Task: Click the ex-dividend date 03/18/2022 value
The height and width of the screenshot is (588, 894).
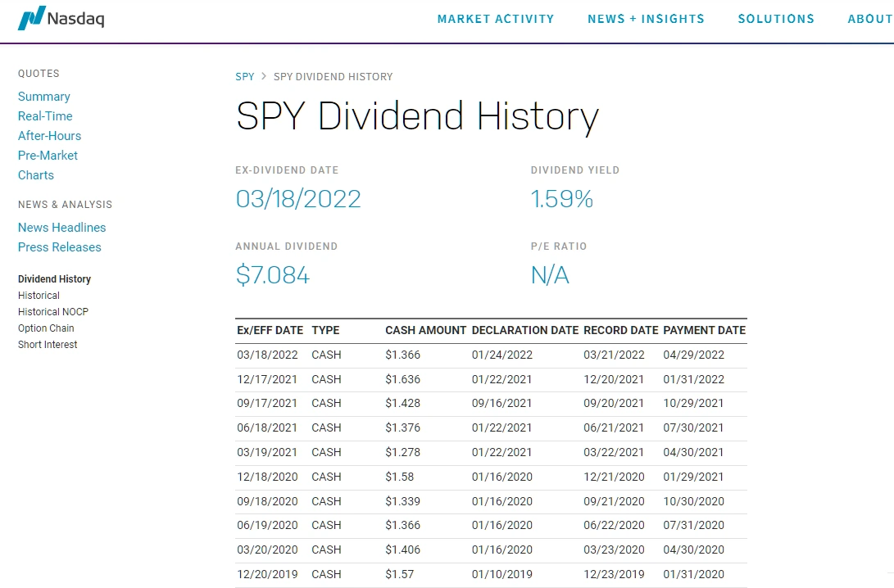Action: point(298,199)
